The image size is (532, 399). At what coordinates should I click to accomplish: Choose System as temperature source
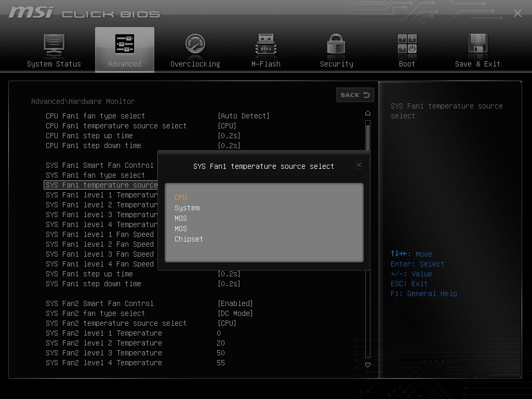click(187, 208)
